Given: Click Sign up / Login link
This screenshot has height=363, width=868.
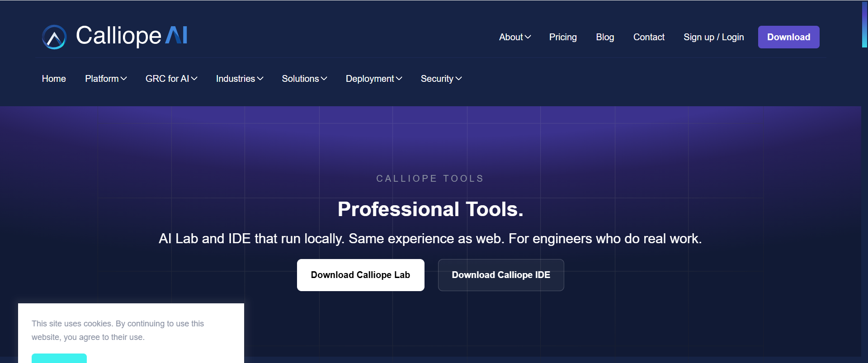Looking at the screenshot, I should 713,37.
